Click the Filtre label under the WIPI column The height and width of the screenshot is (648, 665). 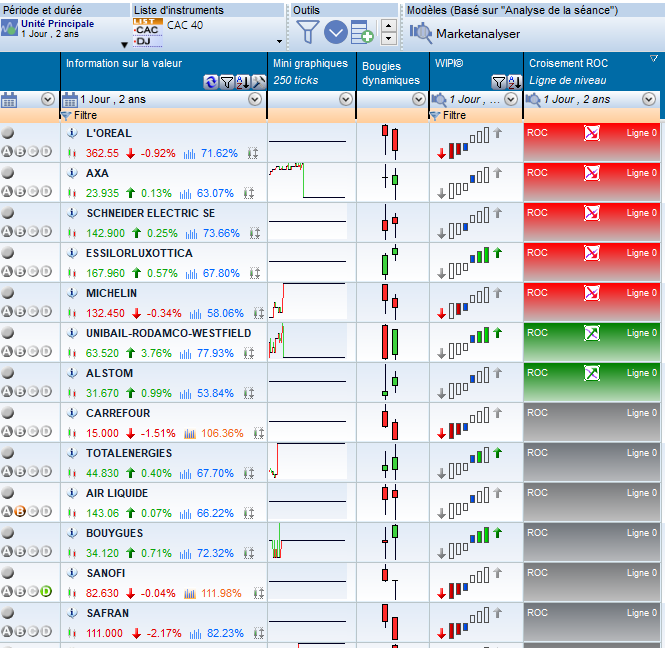[454, 115]
